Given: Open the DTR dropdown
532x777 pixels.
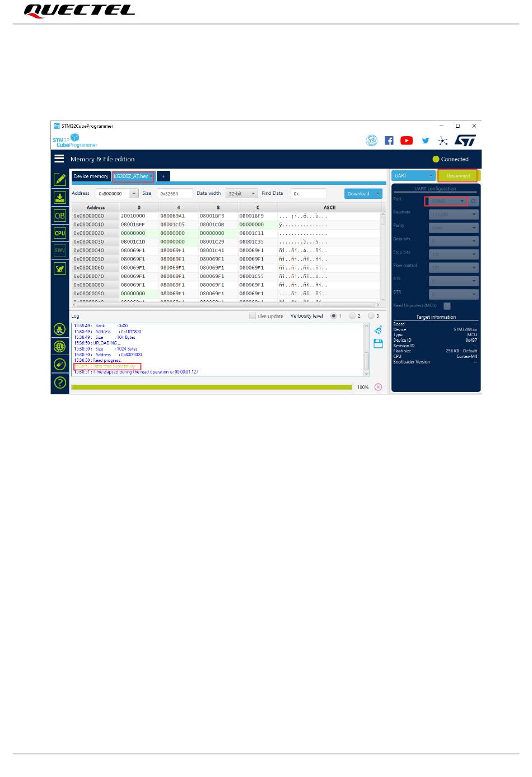Looking at the screenshot, I should click(x=454, y=294).
